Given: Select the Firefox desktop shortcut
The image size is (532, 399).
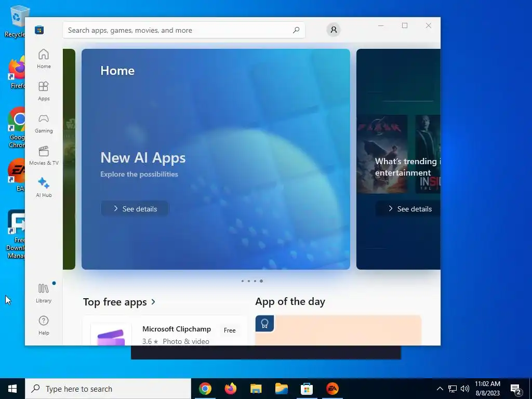Looking at the screenshot, I should click(x=16, y=72).
